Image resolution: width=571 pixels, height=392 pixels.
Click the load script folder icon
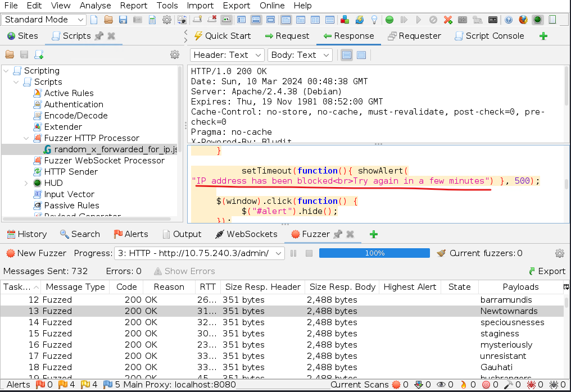10,54
